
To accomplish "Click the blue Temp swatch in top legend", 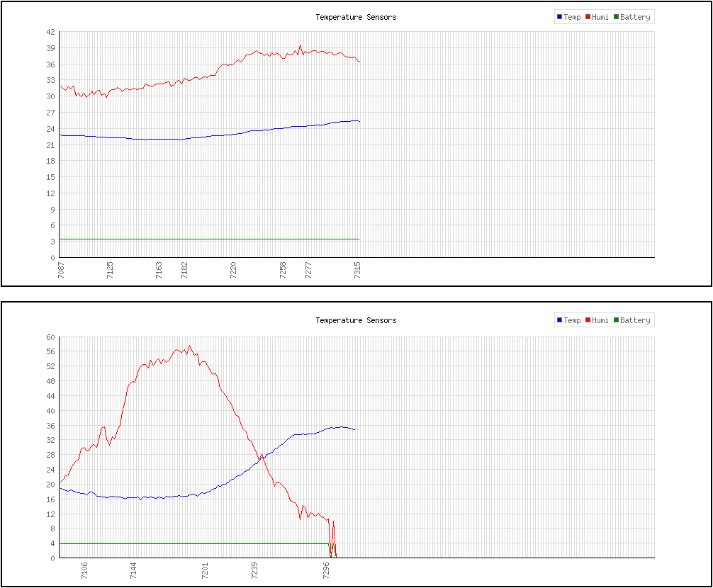I will point(560,17).
